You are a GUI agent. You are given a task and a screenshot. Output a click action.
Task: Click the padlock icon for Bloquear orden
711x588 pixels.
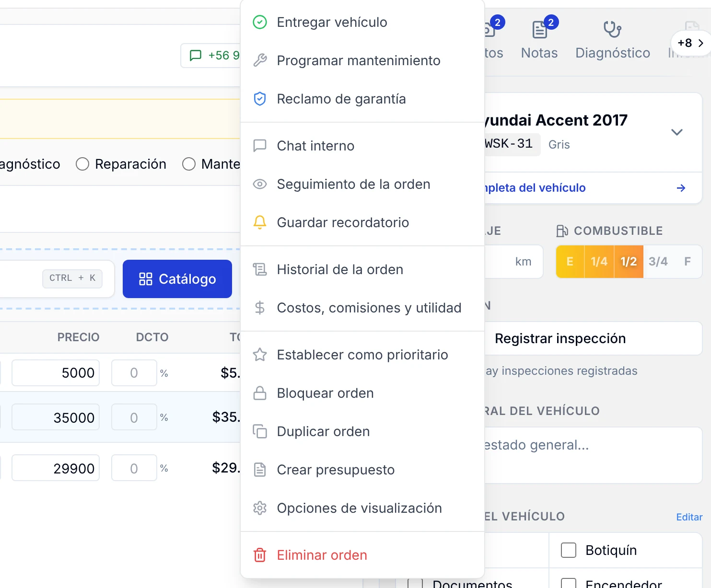(259, 393)
